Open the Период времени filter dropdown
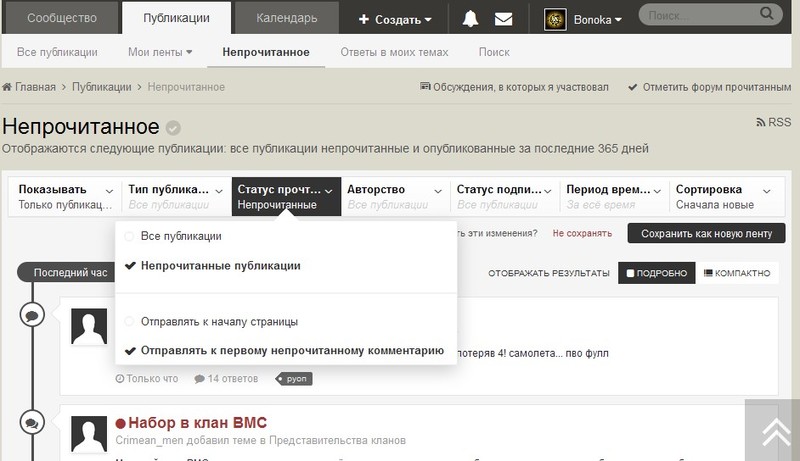The width and height of the screenshot is (800, 461). tap(614, 196)
